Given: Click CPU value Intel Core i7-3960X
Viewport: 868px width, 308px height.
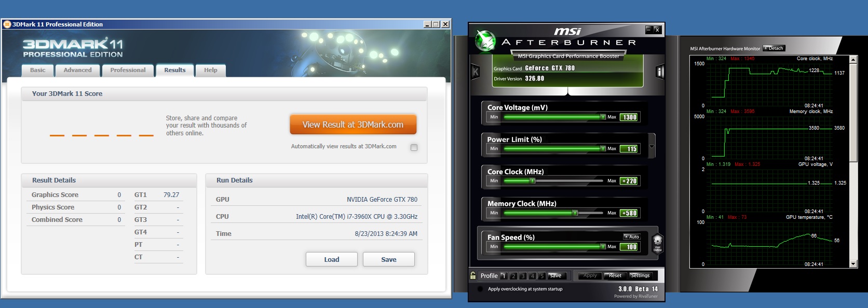Looking at the screenshot, I should pos(357,217).
